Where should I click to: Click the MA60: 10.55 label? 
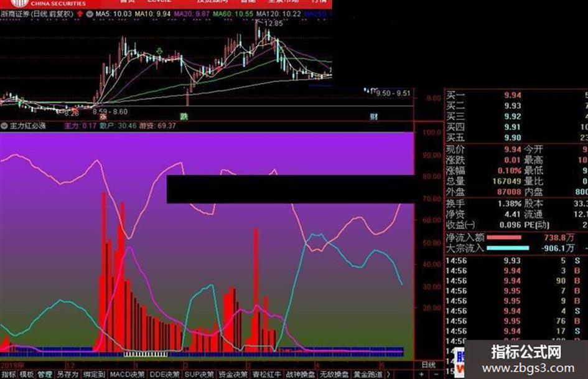233,14
